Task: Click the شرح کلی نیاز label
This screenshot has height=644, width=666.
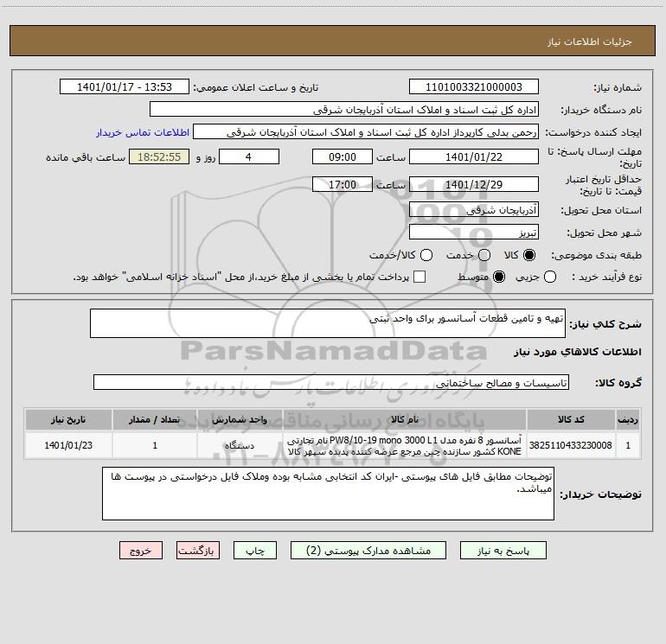Action: [x=605, y=324]
